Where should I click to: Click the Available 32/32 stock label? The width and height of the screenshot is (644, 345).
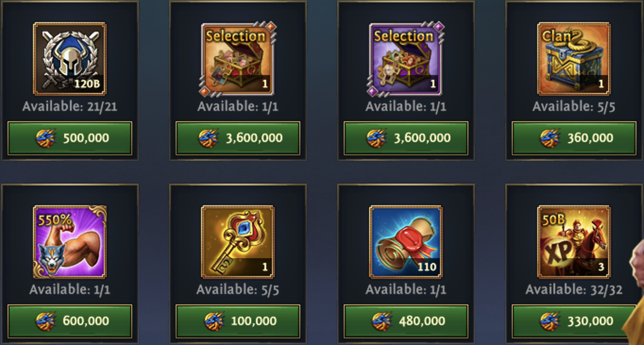pos(574,289)
